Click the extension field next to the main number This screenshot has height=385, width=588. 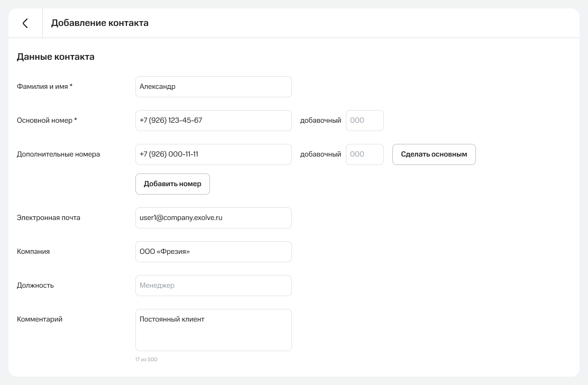(364, 121)
